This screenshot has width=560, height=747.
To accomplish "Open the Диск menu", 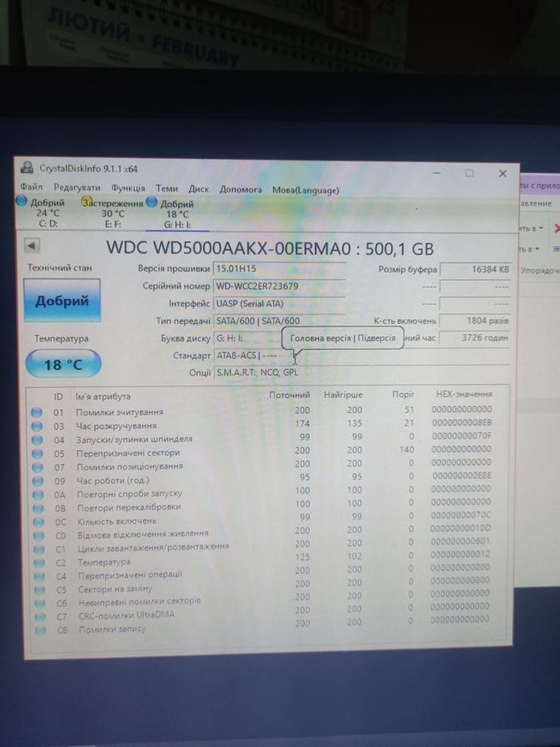I will pos(198,189).
